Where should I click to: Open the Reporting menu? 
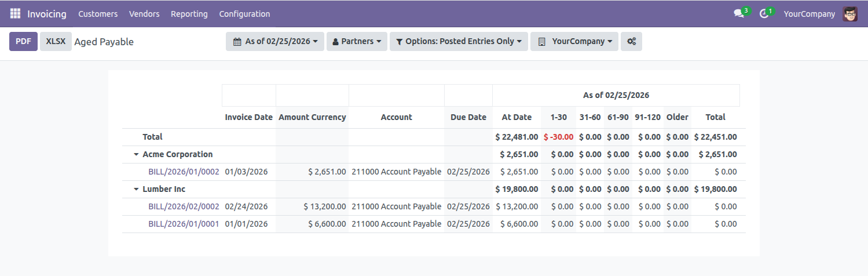click(x=189, y=14)
